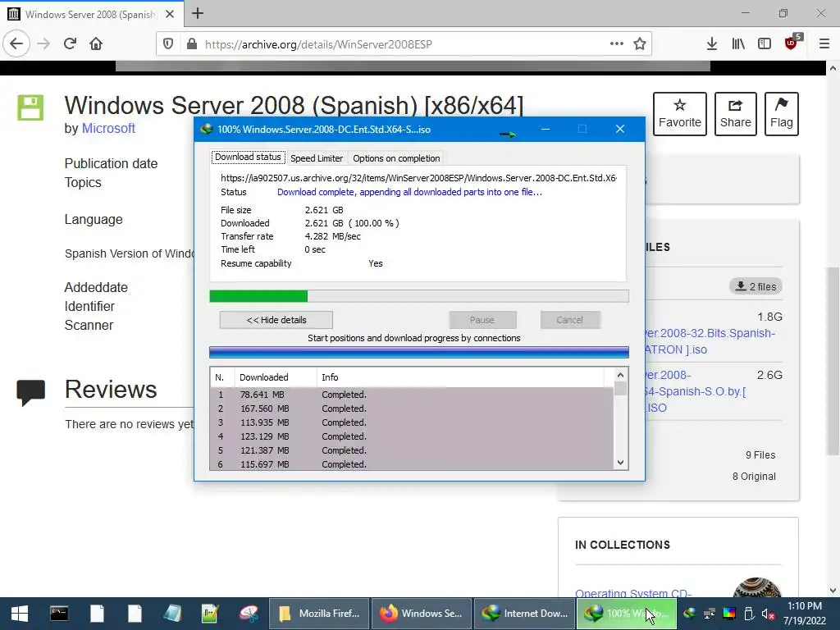Image resolution: width=840 pixels, height=630 pixels.
Task: Reload the archive.org page
Action: 70,43
